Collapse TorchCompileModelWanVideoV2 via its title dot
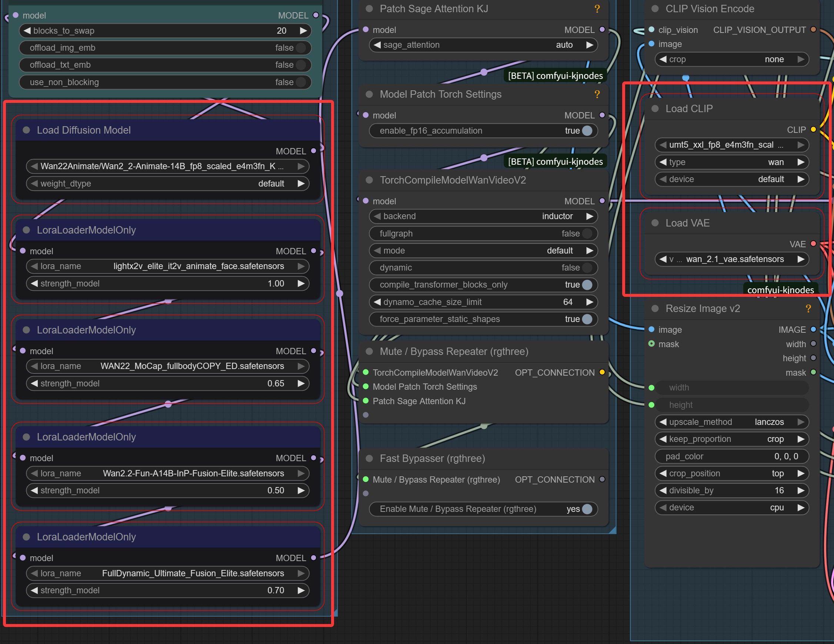Viewport: 834px width, 644px height. [369, 180]
